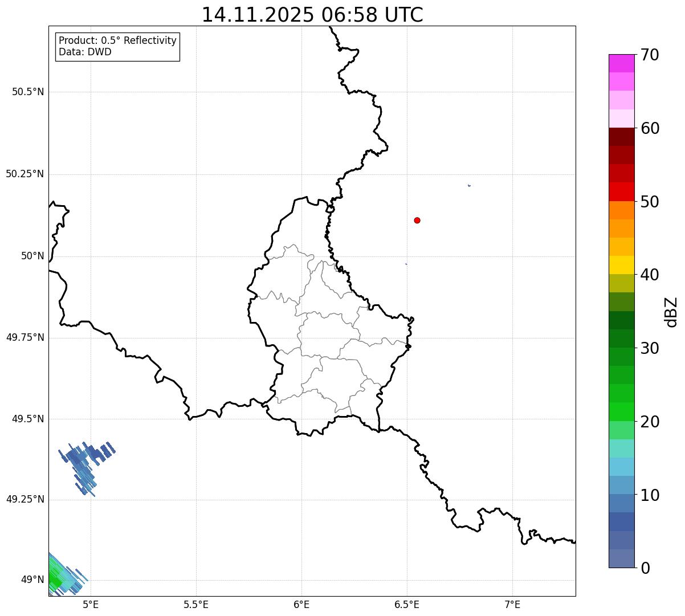Viewport: 685px width, 616px height.
Task: Click the 50°N latitude label
Action: click(x=32, y=256)
